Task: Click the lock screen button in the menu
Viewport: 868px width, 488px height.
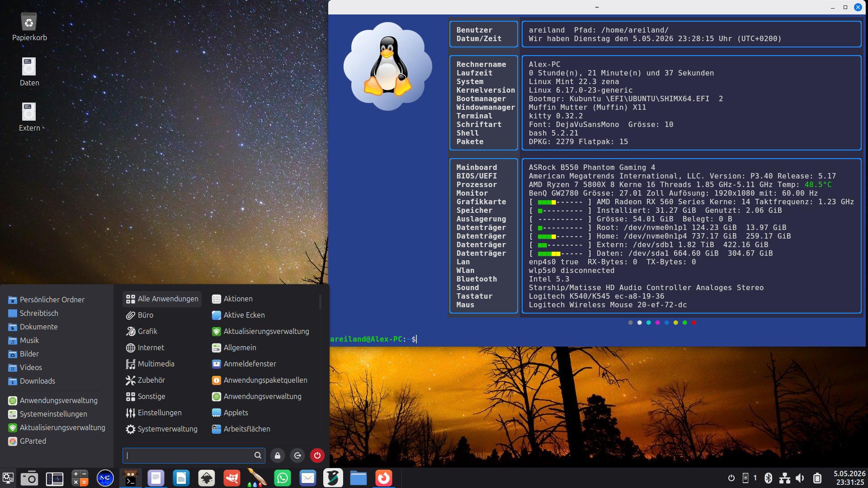Action: (x=278, y=455)
